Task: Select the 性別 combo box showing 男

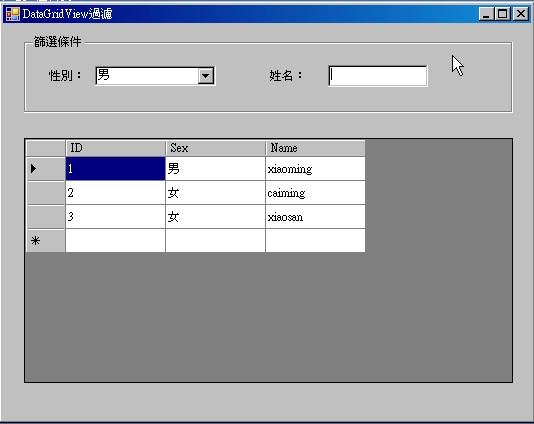Action: click(x=155, y=76)
